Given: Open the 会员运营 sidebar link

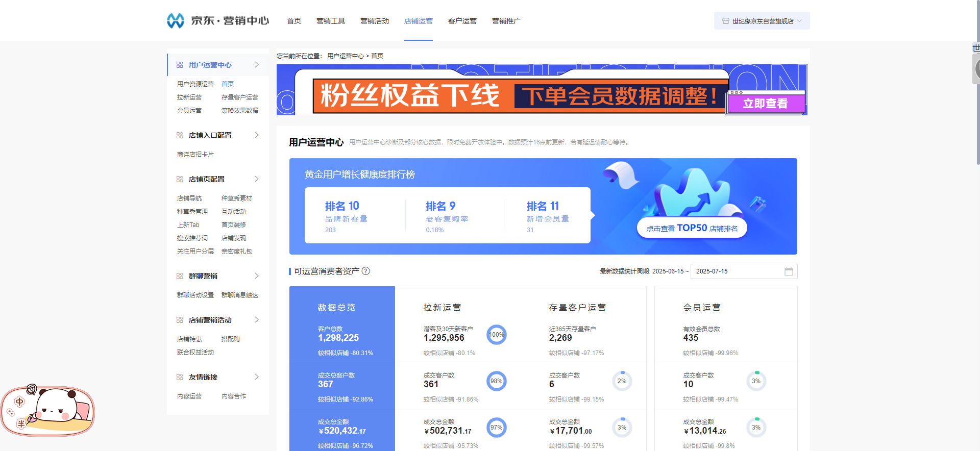Looking at the screenshot, I should click(189, 110).
